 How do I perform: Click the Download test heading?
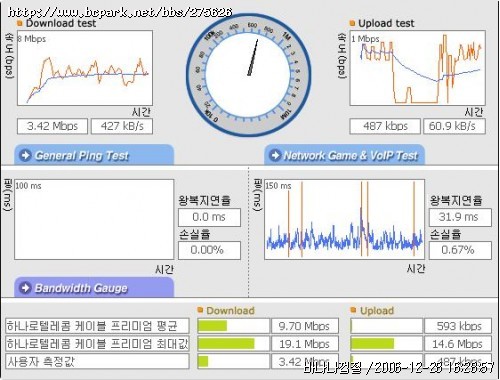[61, 23]
